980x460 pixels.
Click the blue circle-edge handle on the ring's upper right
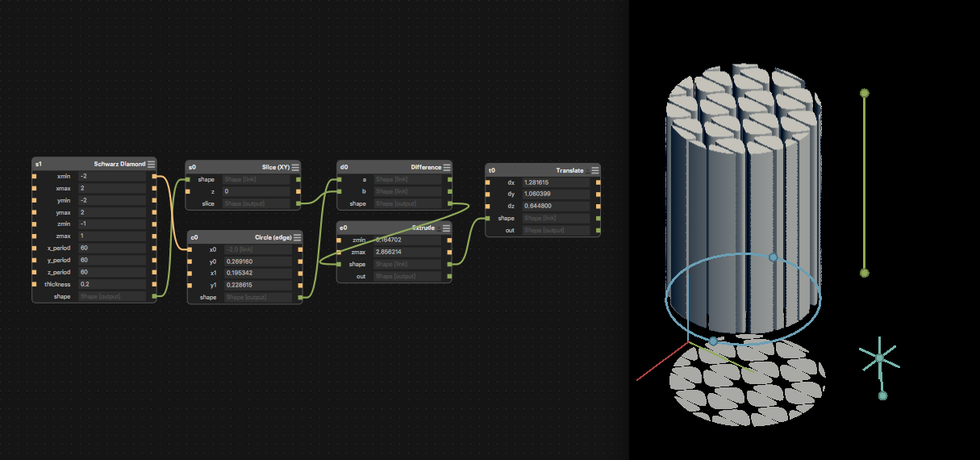click(x=773, y=257)
